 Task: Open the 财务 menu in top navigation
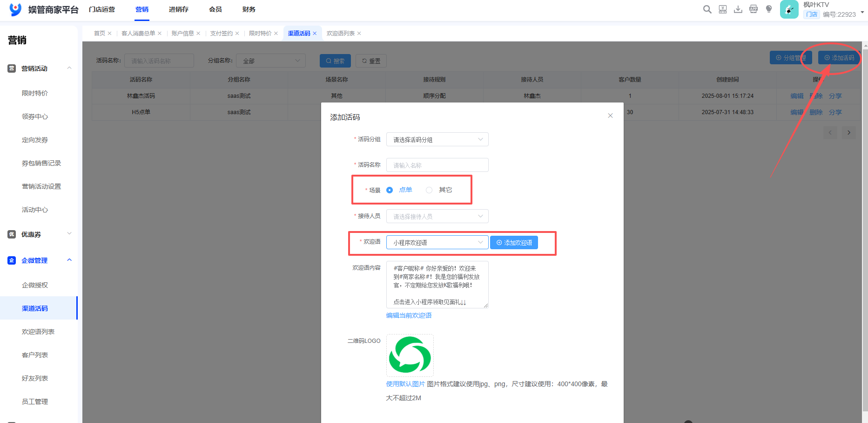[249, 9]
